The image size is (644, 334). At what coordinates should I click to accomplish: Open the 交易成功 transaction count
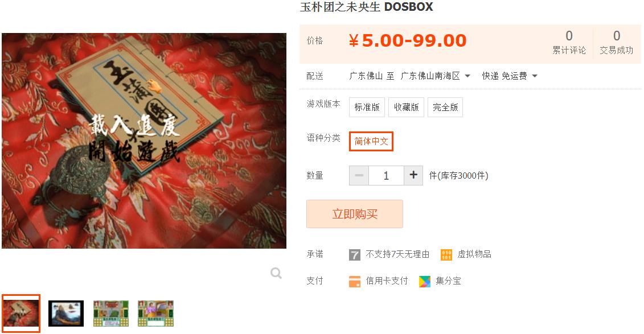pos(617,42)
